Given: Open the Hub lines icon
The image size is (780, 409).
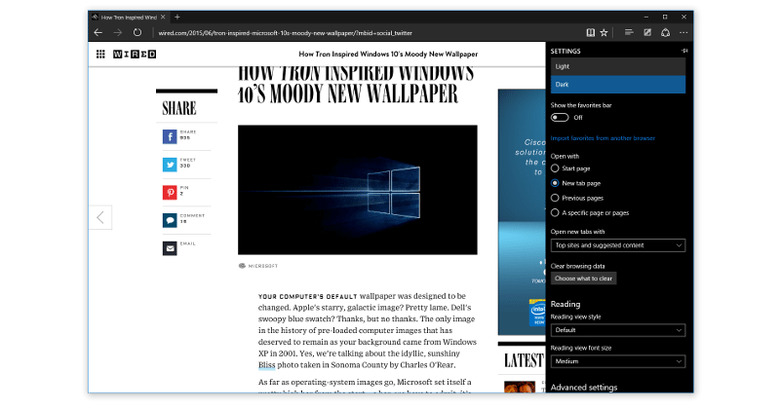Looking at the screenshot, I should tap(629, 33).
